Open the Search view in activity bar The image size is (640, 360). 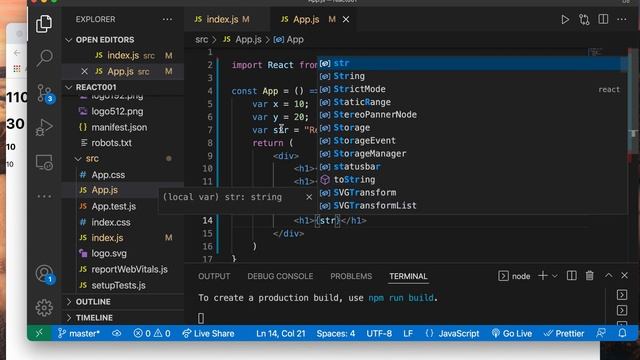44,58
